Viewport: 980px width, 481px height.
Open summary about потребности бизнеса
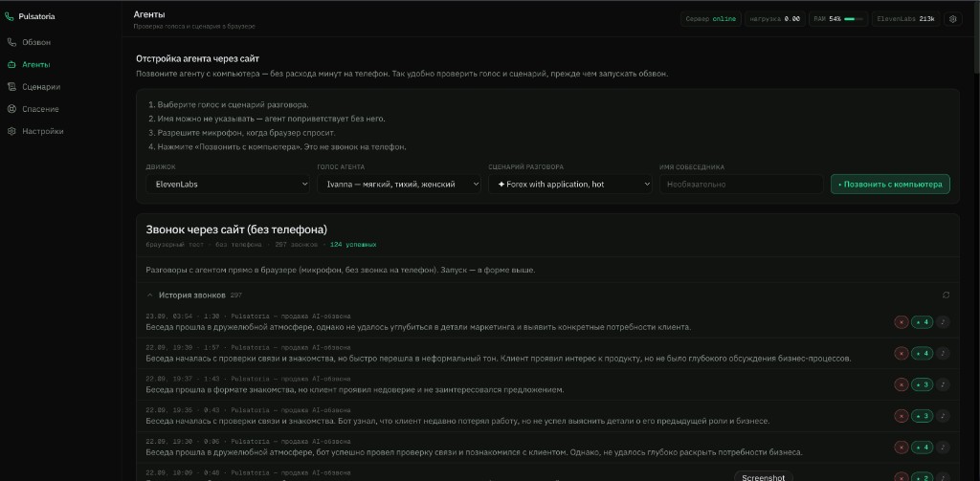pyautogui.click(x=474, y=451)
